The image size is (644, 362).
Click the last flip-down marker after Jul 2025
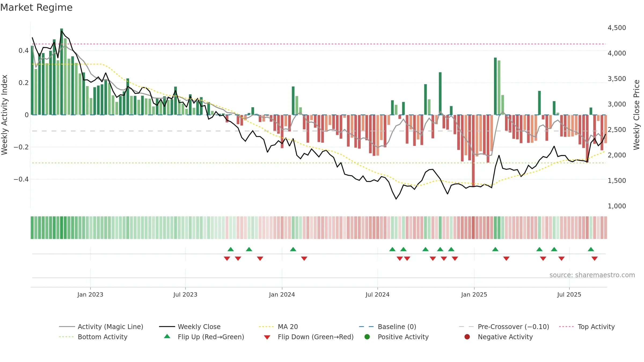pyautogui.click(x=595, y=258)
